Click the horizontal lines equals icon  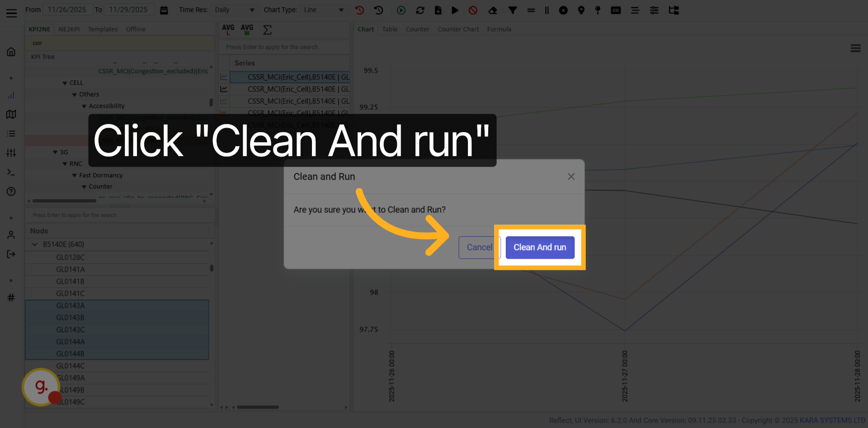[x=531, y=10]
